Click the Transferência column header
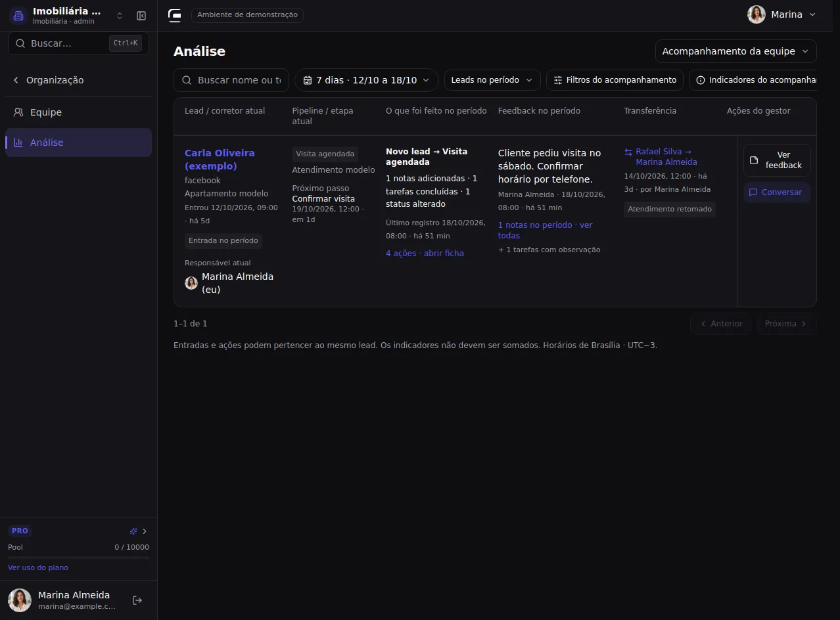 pos(650,111)
